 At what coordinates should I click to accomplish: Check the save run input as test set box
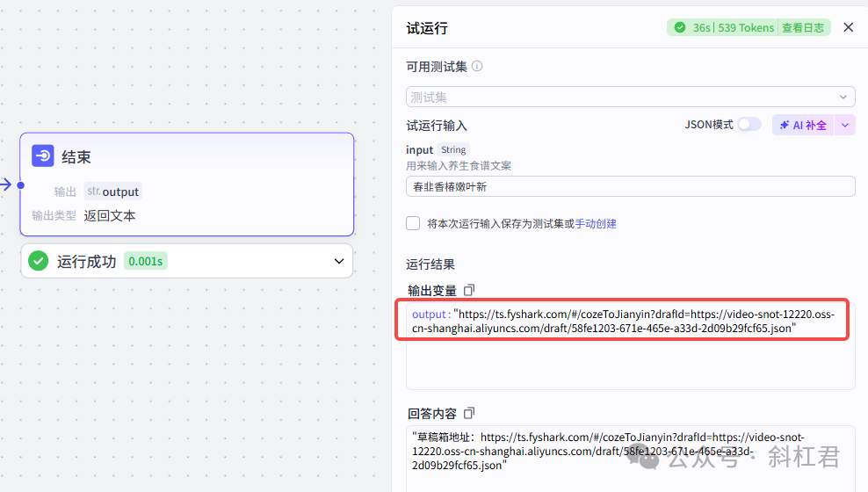tap(413, 223)
